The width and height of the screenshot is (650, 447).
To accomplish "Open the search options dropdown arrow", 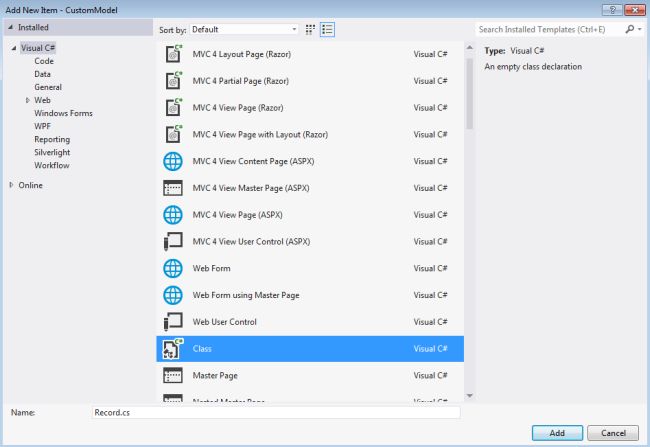I will coord(640,29).
